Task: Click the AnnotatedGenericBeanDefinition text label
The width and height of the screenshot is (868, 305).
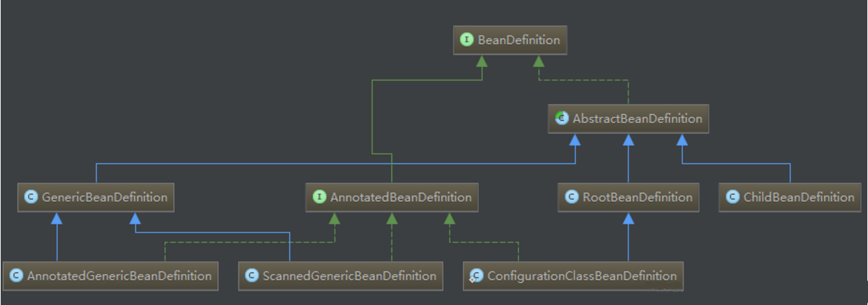Action: [x=119, y=276]
